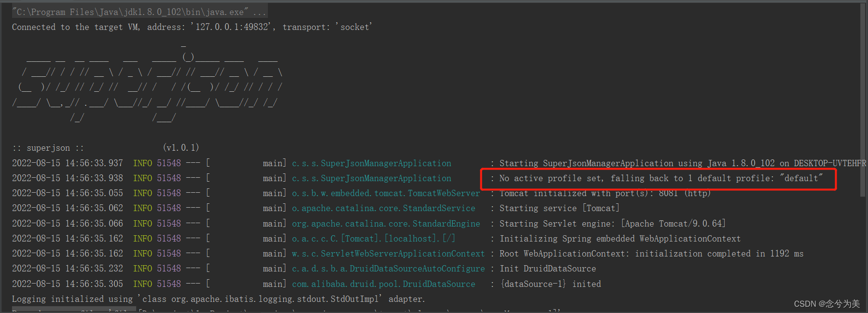Click the '(v1.0.1)' version text
868x313 pixels.
pos(181,147)
